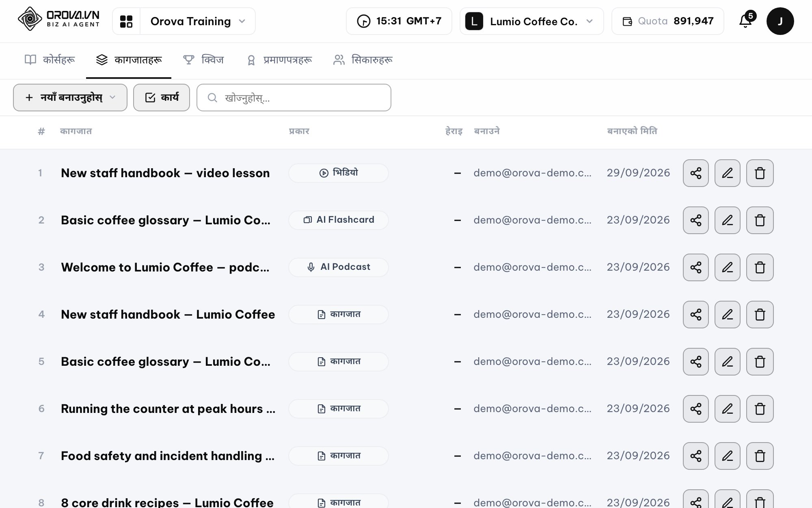
Task: Edit Running the counter document
Action: tap(728, 409)
